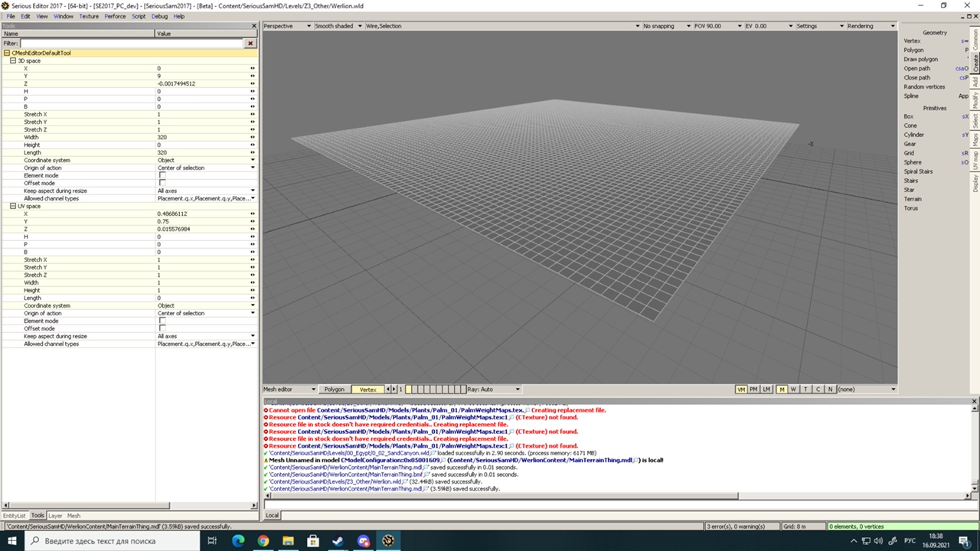Enable Element mode under 3D space

coord(162,175)
